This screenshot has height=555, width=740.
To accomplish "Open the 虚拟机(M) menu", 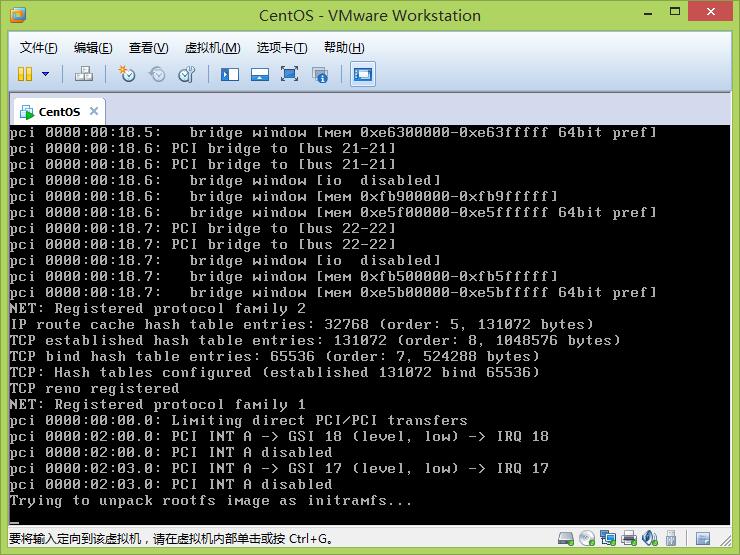I will [212, 47].
